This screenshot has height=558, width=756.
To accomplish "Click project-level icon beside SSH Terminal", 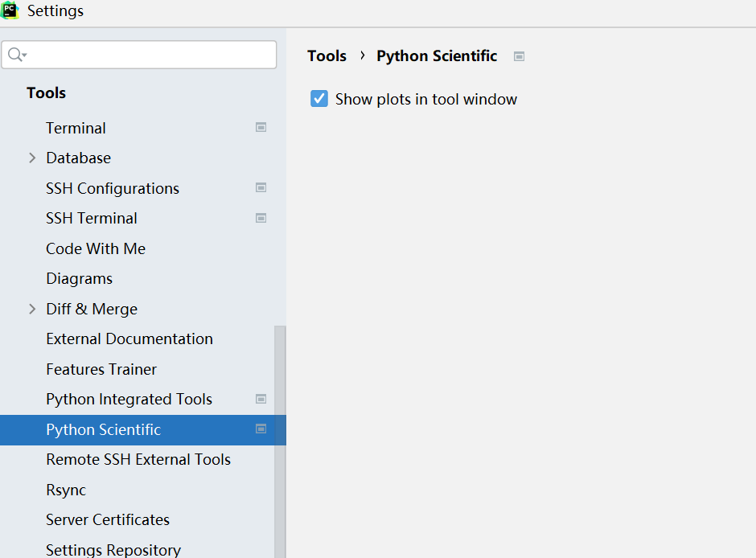I will pyautogui.click(x=261, y=218).
